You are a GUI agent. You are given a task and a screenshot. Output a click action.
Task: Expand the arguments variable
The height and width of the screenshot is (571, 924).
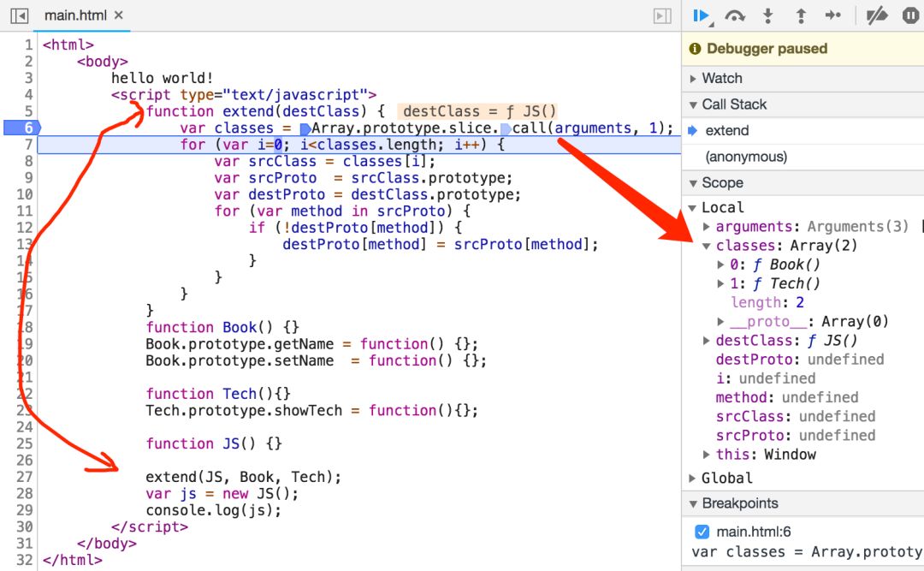(x=706, y=227)
